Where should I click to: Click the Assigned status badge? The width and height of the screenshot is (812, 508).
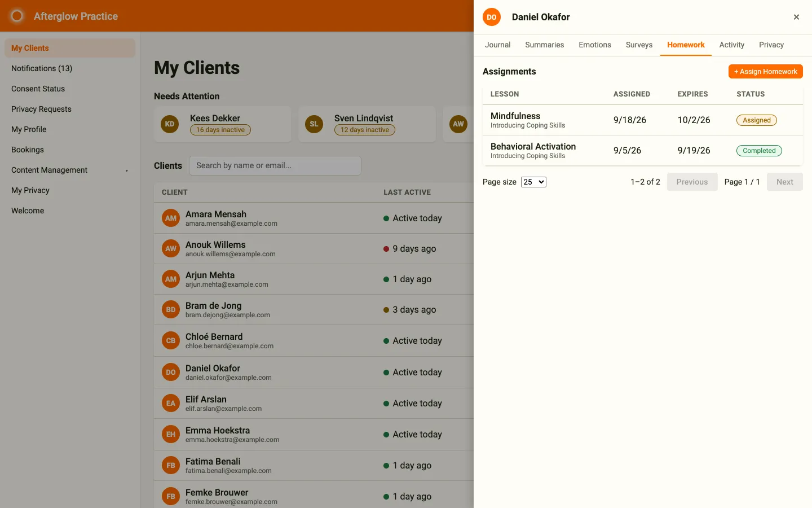pyautogui.click(x=757, y=120)
